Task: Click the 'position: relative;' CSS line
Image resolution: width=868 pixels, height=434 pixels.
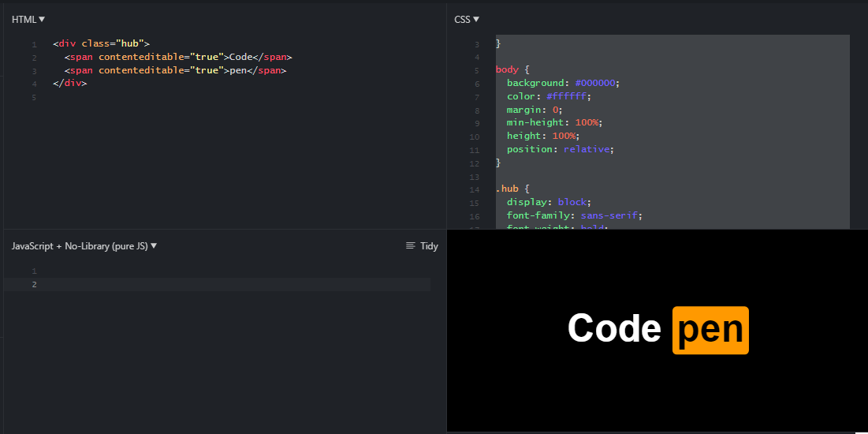Action: pos(561,149)
